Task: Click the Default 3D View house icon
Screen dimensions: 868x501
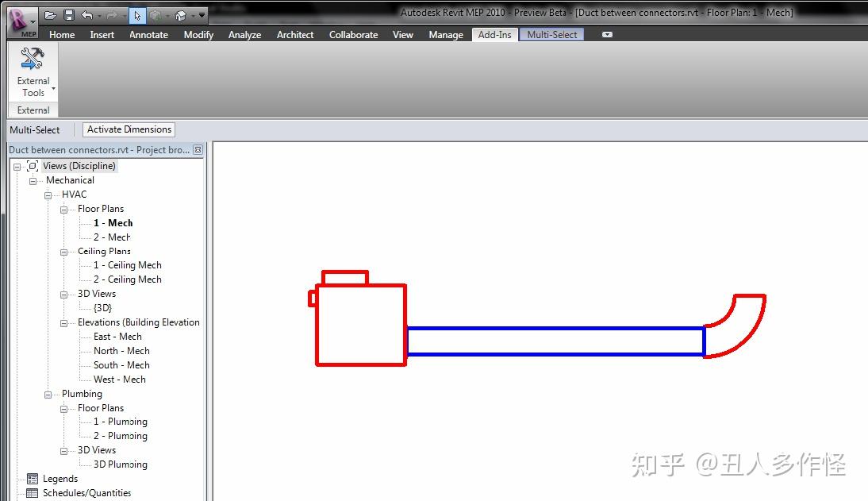Action: [179, 14]
